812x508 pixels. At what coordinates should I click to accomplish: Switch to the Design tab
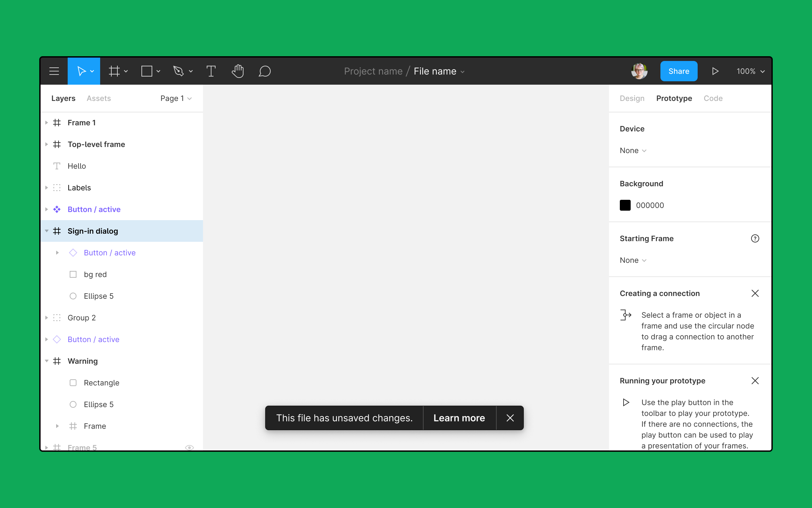click(x=633, y=98)
